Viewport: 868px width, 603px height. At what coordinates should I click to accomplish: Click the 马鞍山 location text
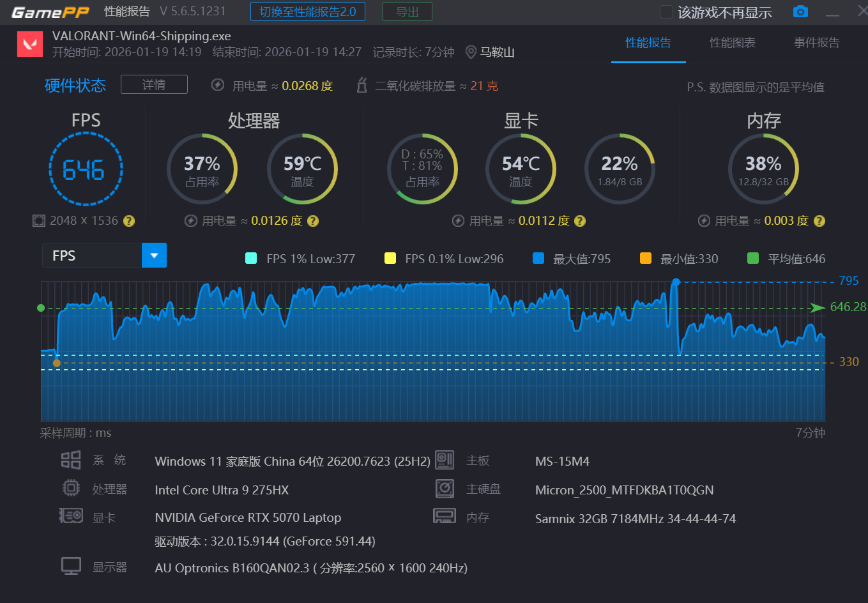point(498,52)
